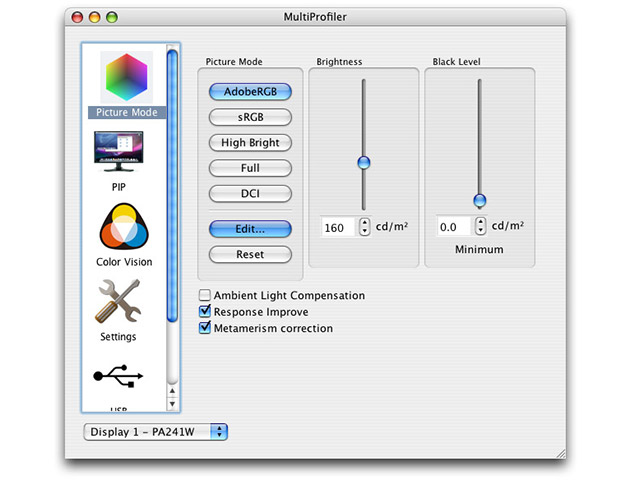Click the window resize grip corner

coord(561,454)
